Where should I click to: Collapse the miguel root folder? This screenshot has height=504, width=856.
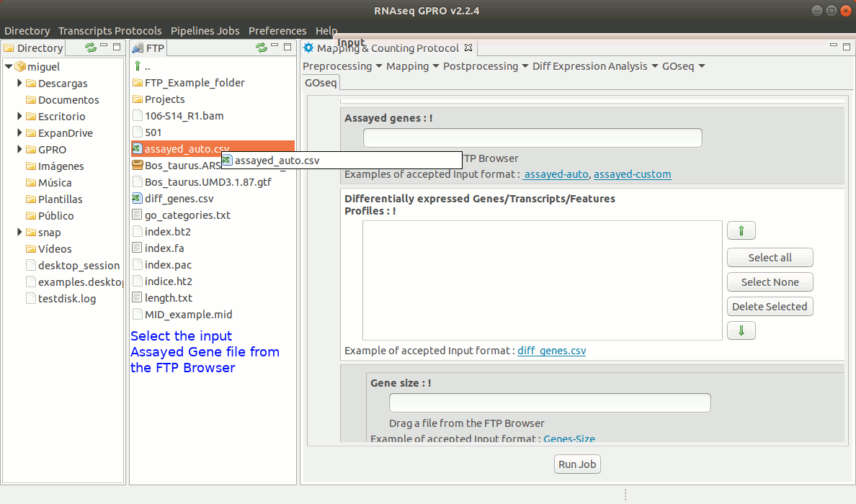click(8, 67)
